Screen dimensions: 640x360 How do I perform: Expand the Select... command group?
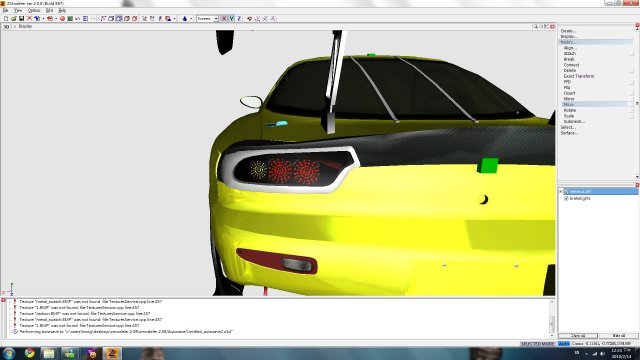click(x=569, y=127)
